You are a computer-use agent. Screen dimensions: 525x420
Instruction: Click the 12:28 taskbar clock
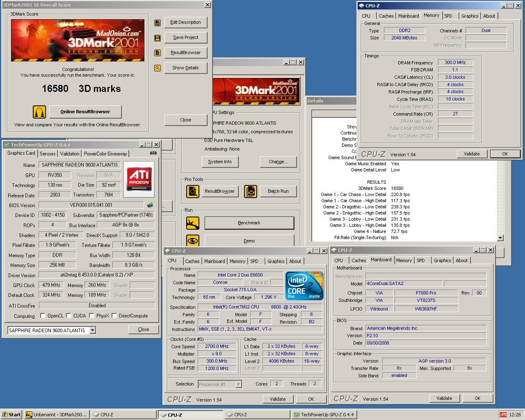(x=515, y=415)
